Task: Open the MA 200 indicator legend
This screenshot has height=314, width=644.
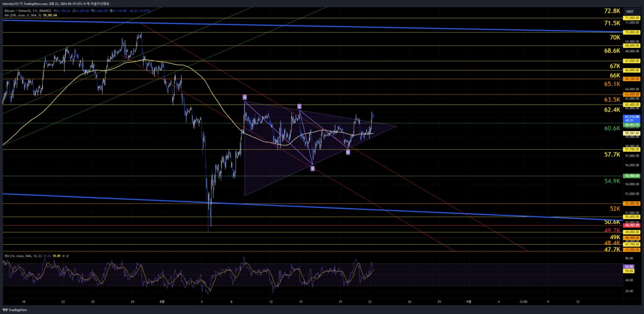Action: [x=23, y=15]
